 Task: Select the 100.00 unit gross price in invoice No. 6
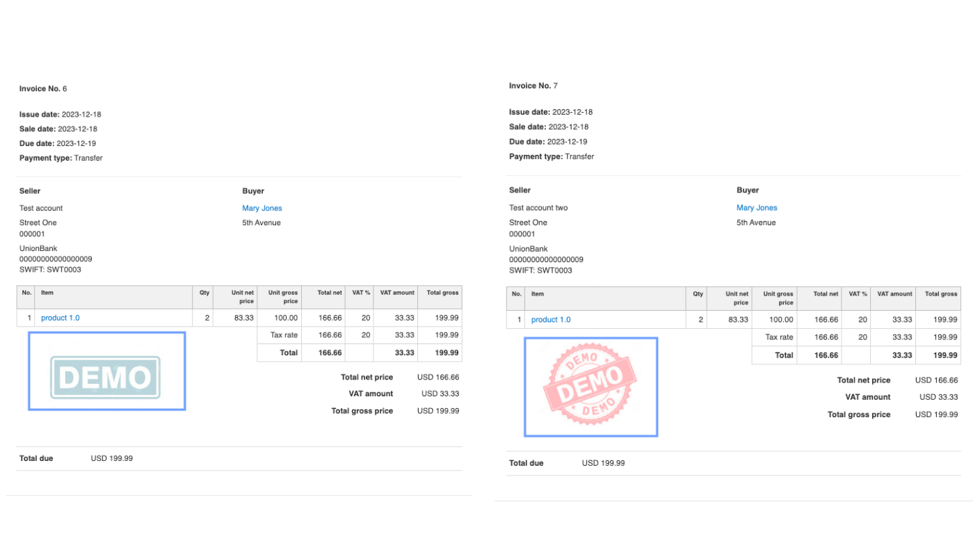pyautogui.click(x=286, y=318)
